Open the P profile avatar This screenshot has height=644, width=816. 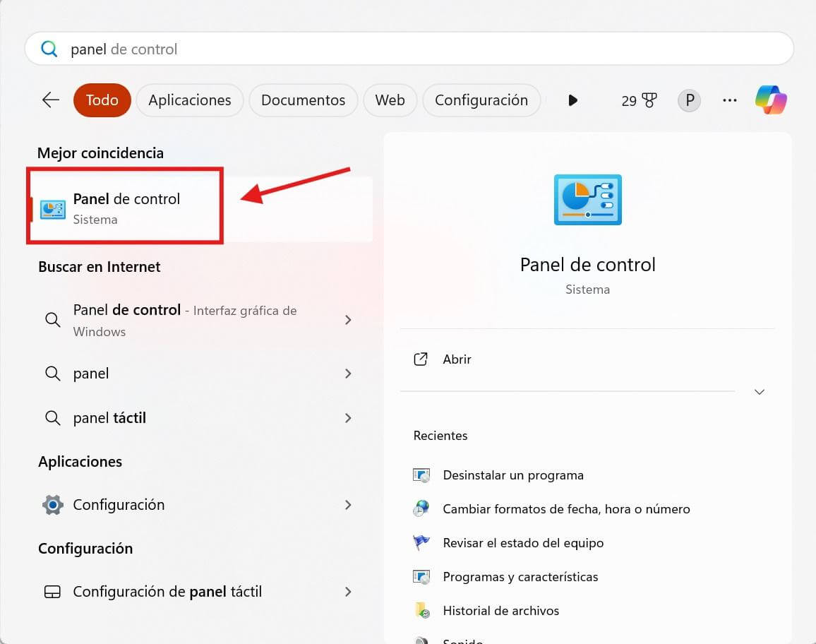point(689,100)
